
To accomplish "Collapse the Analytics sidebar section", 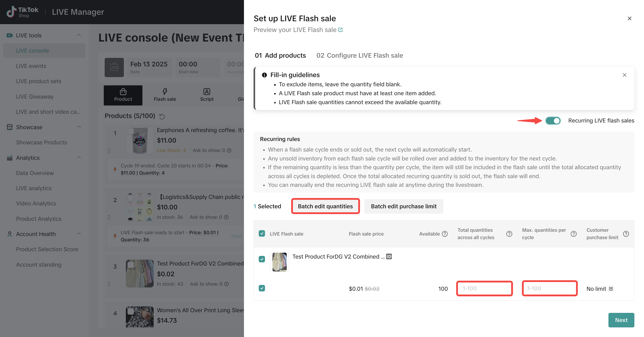I will [x=79, y=158].
